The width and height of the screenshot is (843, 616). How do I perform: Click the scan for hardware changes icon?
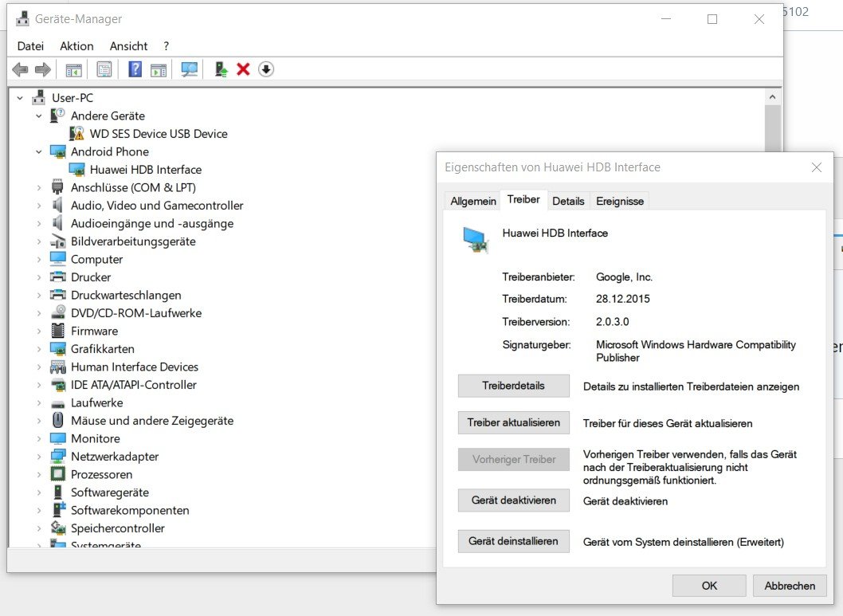189,70
